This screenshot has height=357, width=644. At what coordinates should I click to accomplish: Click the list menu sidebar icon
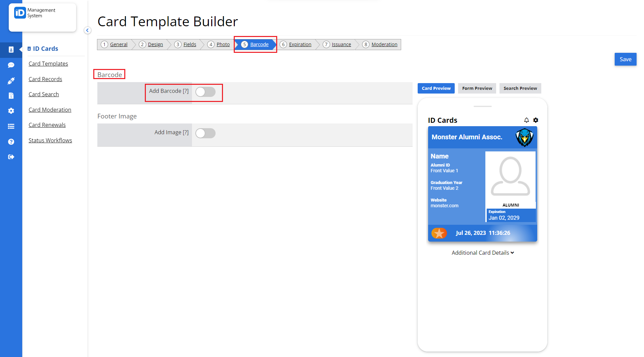pos(11,126)
